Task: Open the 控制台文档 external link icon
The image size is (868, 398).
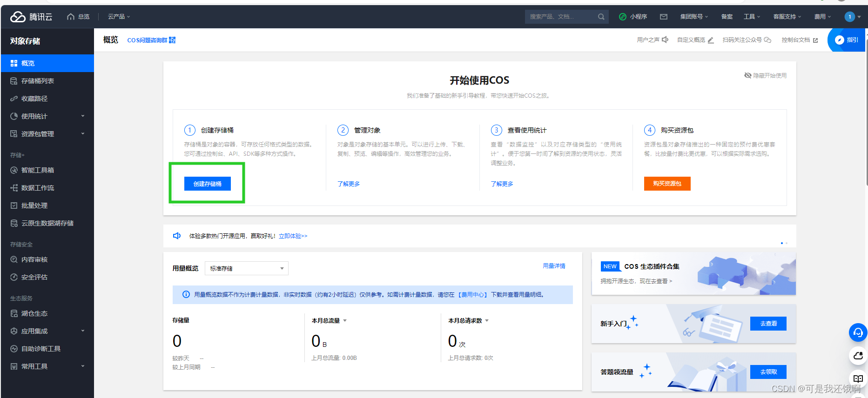Action: (815, 40)
